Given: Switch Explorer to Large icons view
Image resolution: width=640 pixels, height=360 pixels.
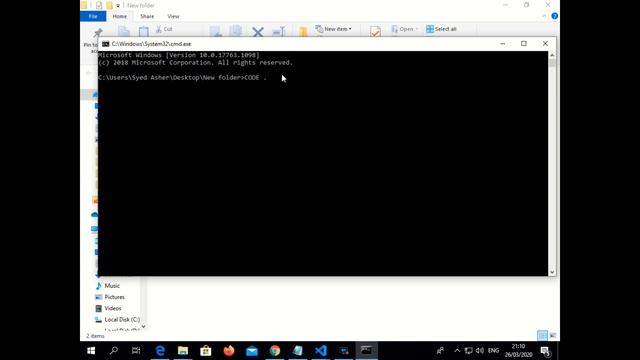Looking at the screenshot, I should point(553,336).
